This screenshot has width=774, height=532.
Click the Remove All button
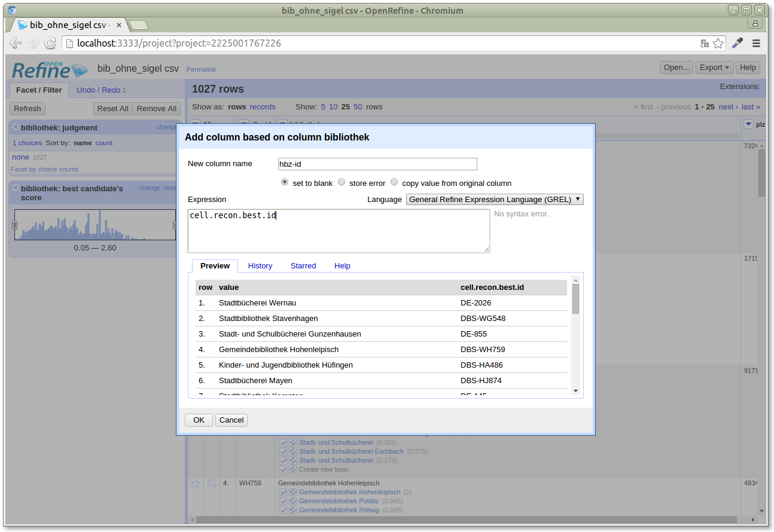point(157,109)
